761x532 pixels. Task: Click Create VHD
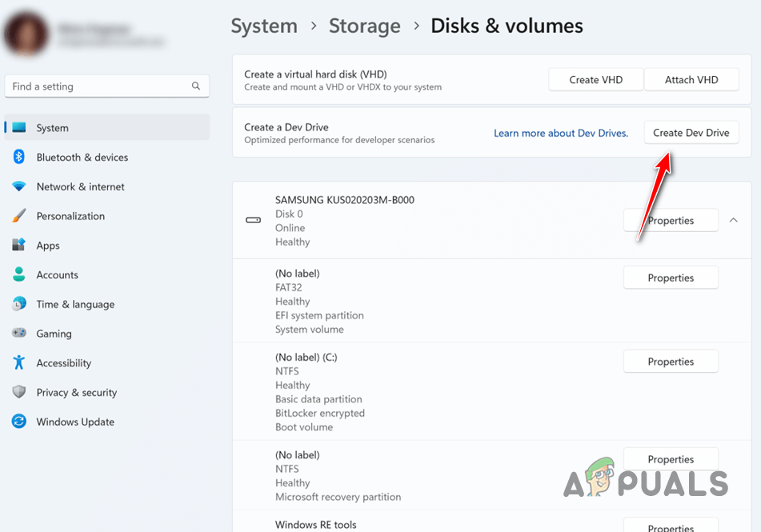coord(595,79)
